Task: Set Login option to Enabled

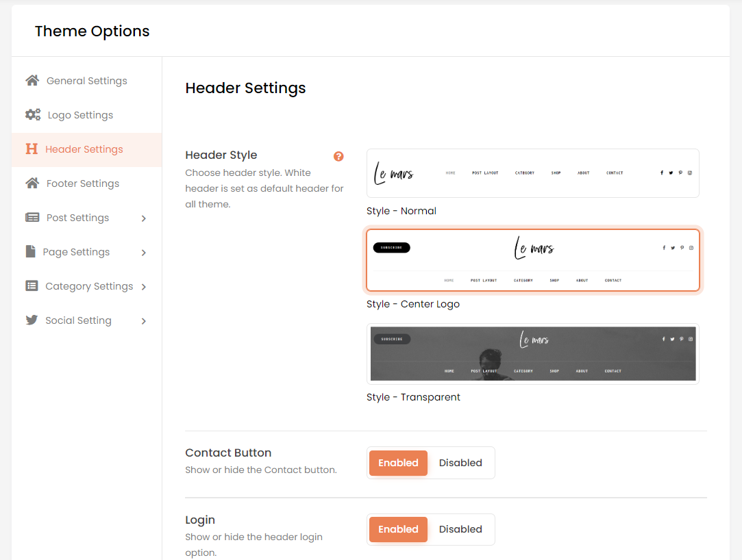Action: tap(398, 529)
